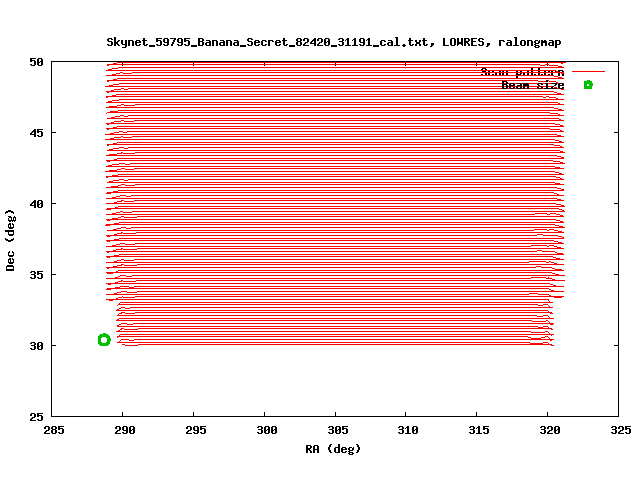
Task: Click the 'Beam size' legend label
Action: coord(533,85)
